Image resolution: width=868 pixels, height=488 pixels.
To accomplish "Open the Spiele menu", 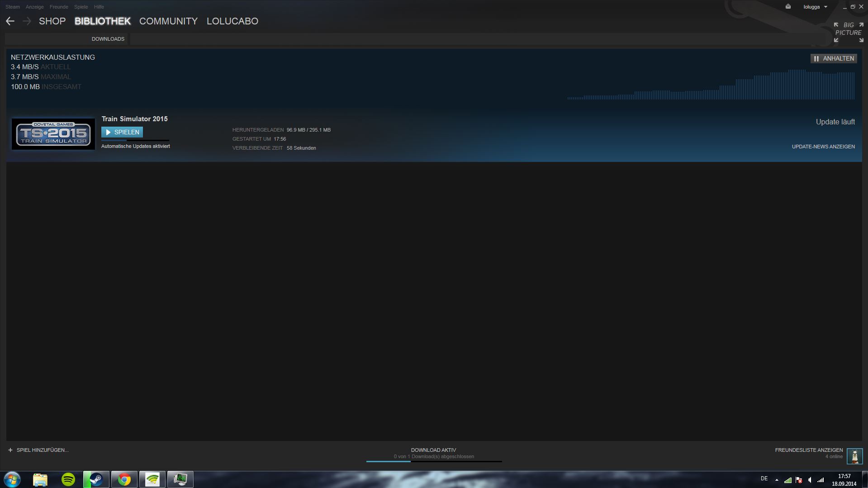I will point(81,7).
